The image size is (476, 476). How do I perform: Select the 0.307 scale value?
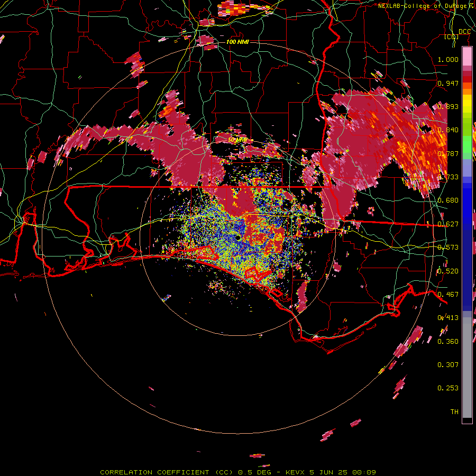tap(448, 364)
